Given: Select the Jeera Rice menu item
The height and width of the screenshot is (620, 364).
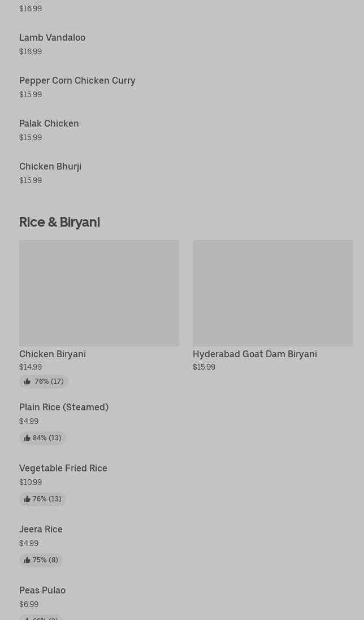Looking at the screenshot, I should (41, 529).
